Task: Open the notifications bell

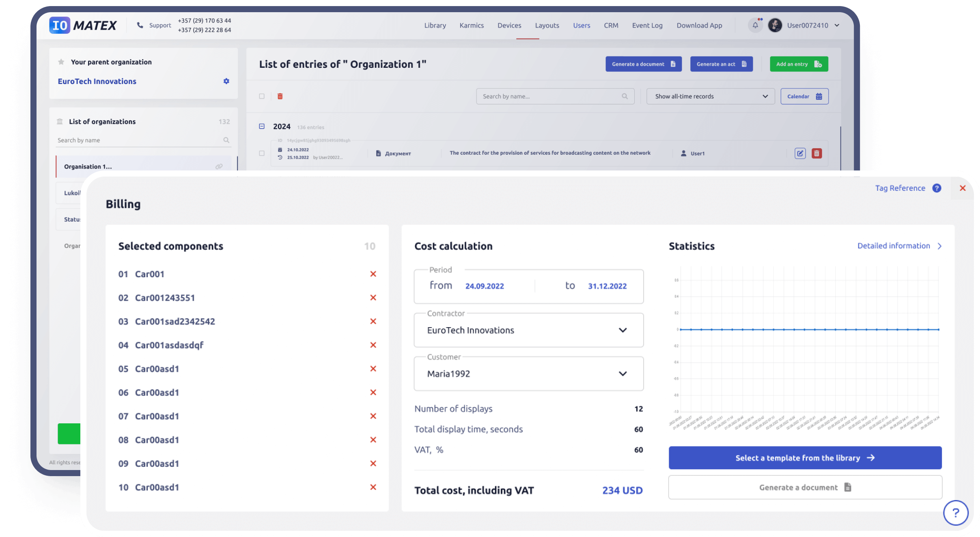Action: tap(755, 25)
